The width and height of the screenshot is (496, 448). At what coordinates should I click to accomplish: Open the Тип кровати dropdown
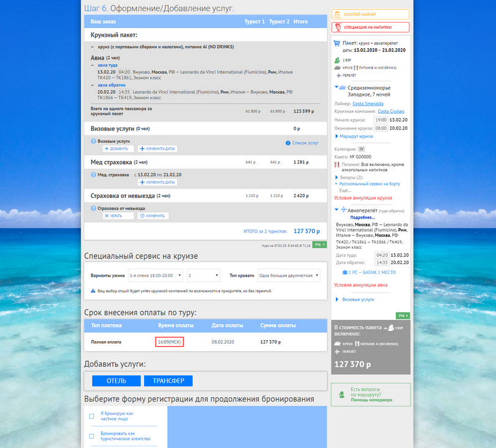click(x=288, y=275)
